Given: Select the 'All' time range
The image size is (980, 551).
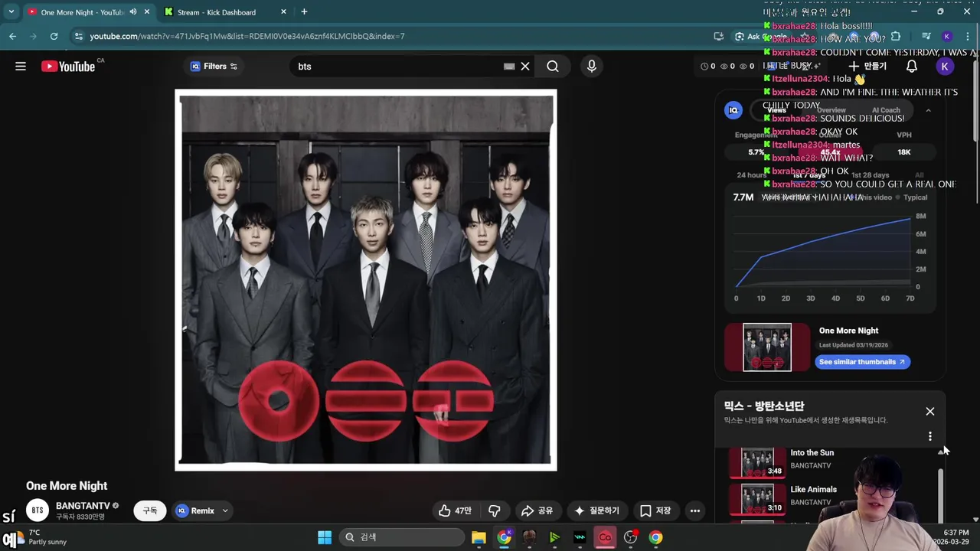Looking at the screenshot, I should (x=920, y=175).
